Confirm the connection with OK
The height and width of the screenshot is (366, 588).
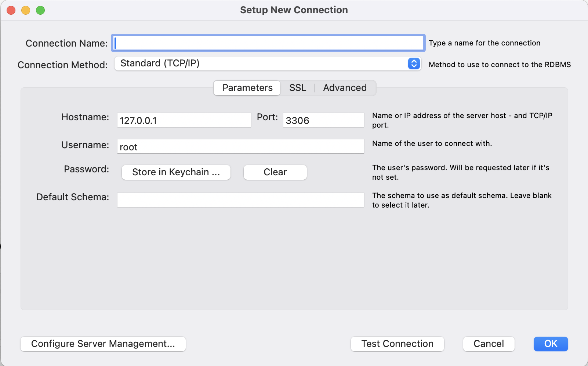click(x=551, y=344)
